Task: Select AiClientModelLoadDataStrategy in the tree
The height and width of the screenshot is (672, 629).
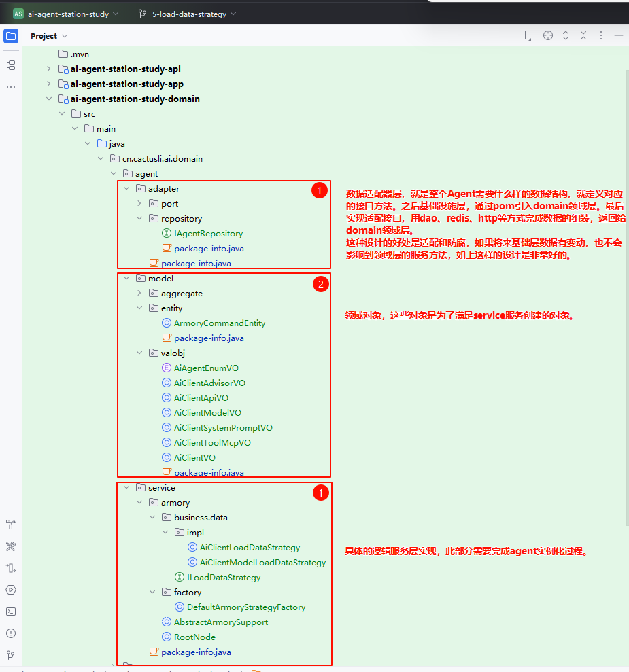Action: click(x=262, y=563)
